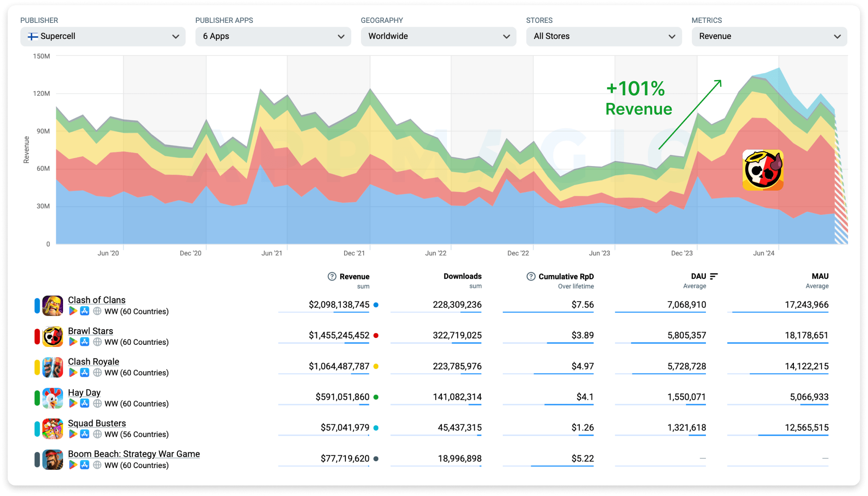868x496 pixels.
Task: Click App Store icon under Hay Day
Action: point(85,403)
